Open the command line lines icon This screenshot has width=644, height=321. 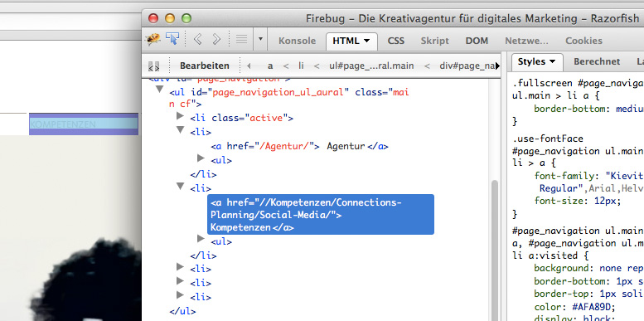241,40
